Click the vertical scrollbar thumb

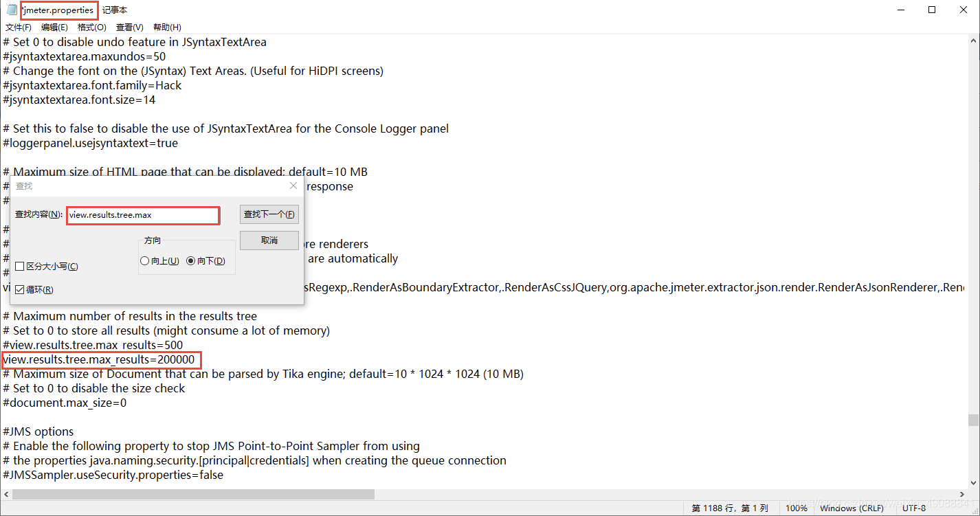(973, 420)
